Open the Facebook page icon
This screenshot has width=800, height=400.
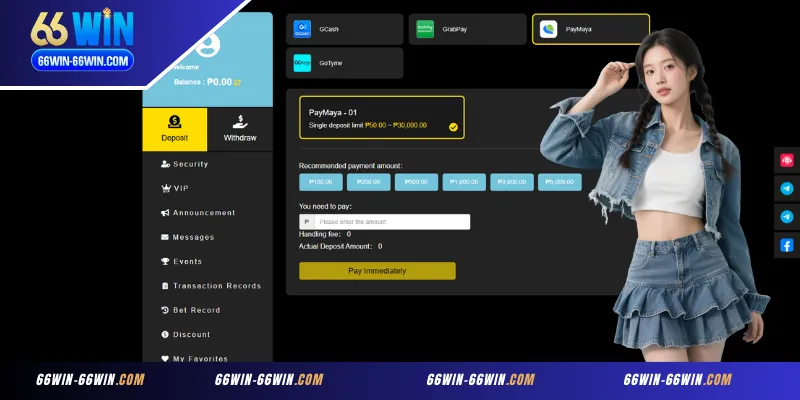coord(787,245)
